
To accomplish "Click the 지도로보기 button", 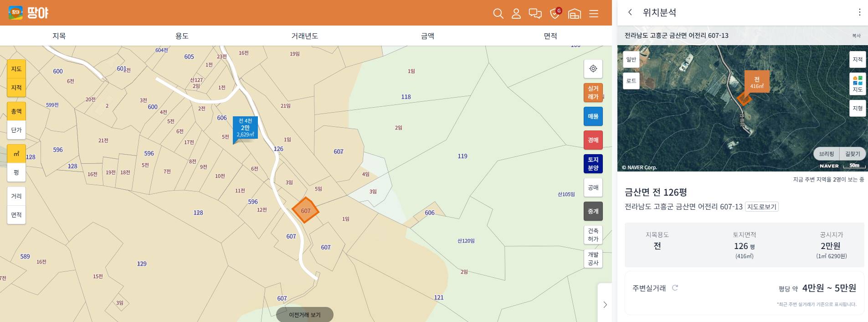I will pyautogui.click(x=762, y=207).
